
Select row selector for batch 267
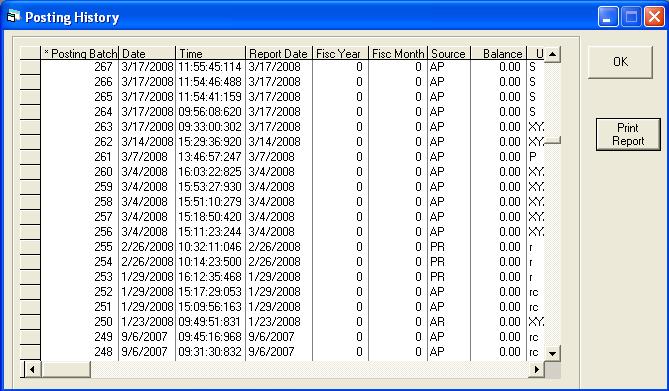[x=30, y=67]
